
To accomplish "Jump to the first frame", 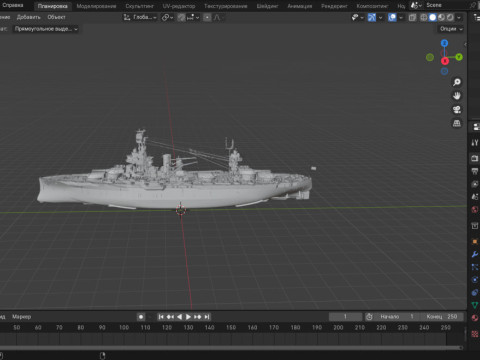I will tap(161, 317).
